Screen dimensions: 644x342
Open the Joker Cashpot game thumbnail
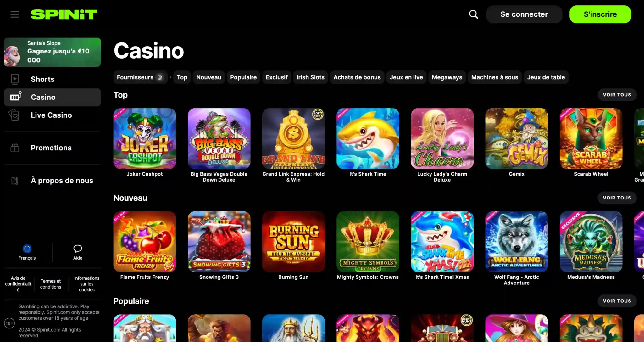tap(145, 139)
